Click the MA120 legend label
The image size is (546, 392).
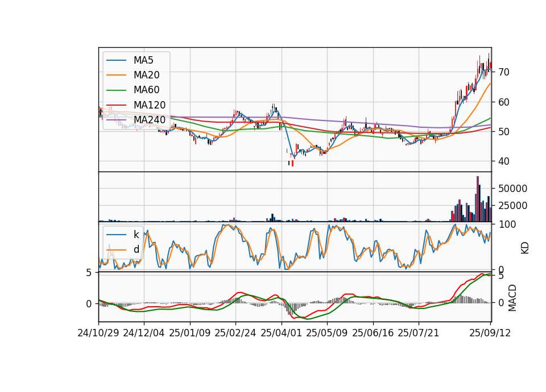(150, 105)
